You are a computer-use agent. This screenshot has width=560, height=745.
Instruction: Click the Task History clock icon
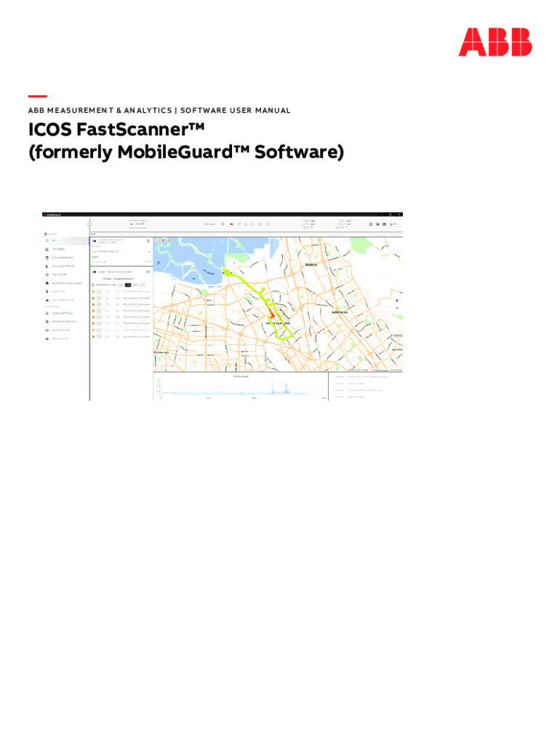(47, 274)
